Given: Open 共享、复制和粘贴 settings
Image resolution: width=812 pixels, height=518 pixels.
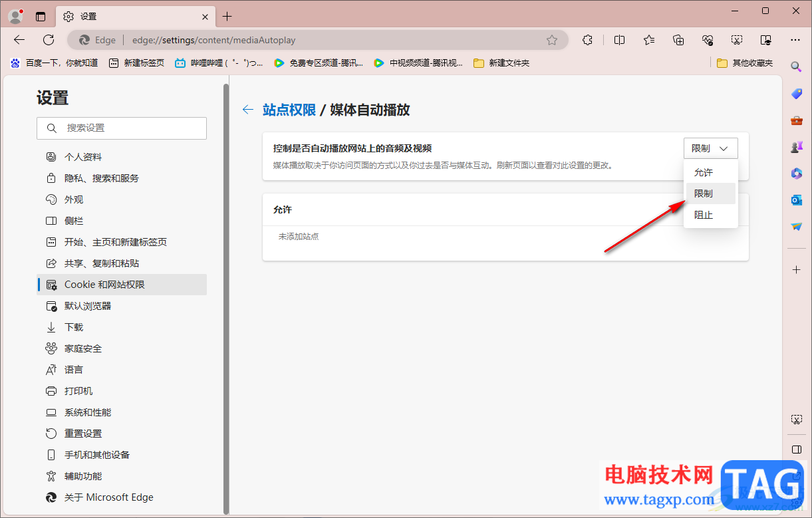Looking at the screenshot, I should (x=122, y=263).
